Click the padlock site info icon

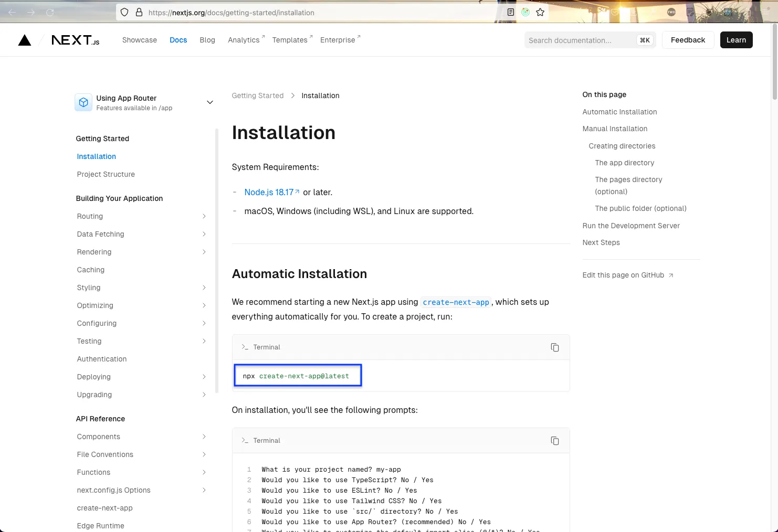click(139, 12)
